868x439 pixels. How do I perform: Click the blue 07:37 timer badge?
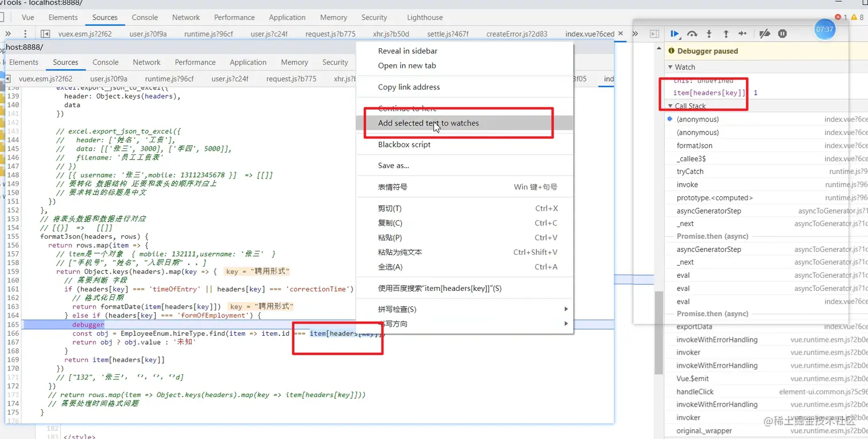click(x=825, y=29)
